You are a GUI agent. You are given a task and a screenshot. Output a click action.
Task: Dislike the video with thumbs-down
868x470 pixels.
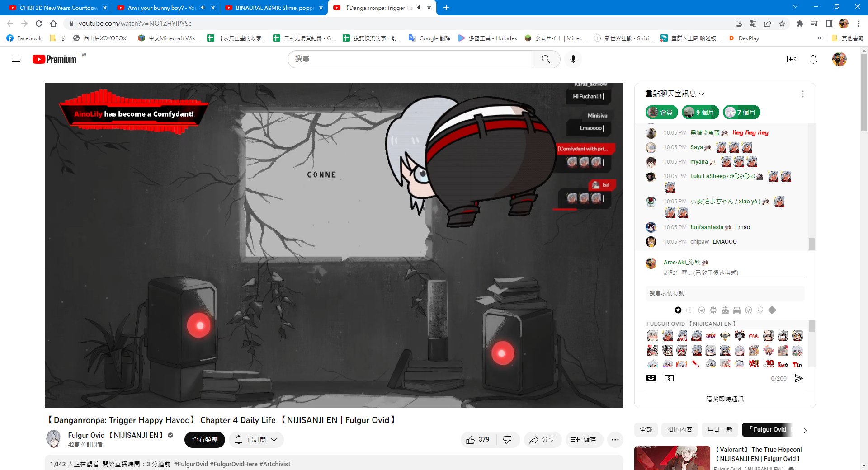(x=507, y=440)
